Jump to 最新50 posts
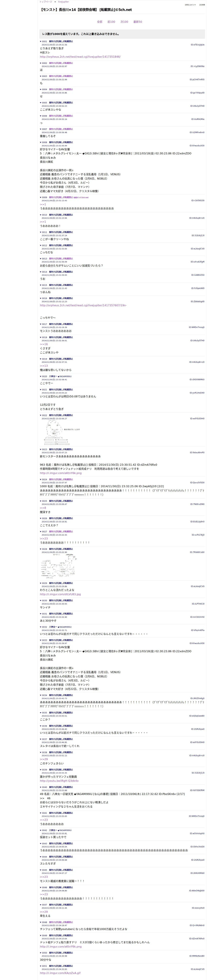Screen dimensions: 210x980 coord(138,22)
